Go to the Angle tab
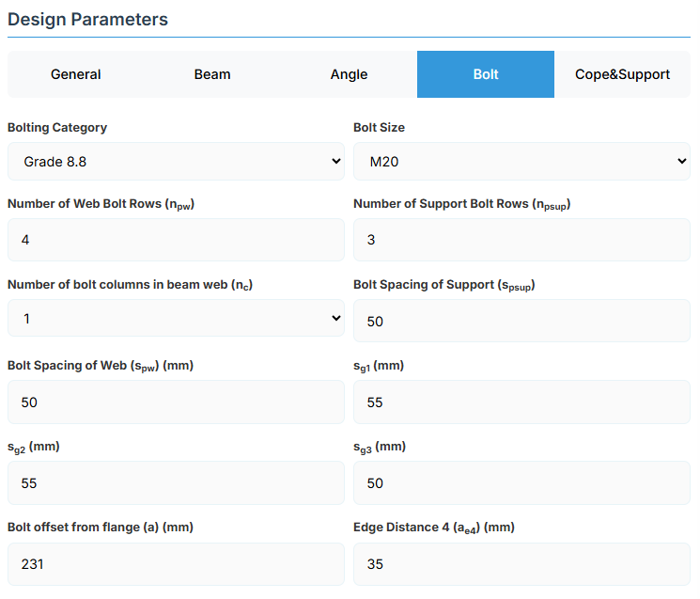Viewport: 700px width, 599px height. pos(349,74)
